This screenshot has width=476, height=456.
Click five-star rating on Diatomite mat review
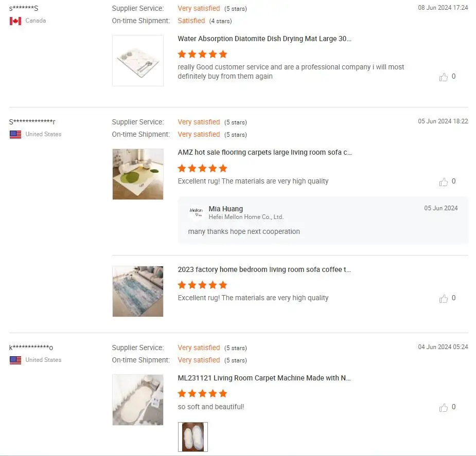click(202, 54)
